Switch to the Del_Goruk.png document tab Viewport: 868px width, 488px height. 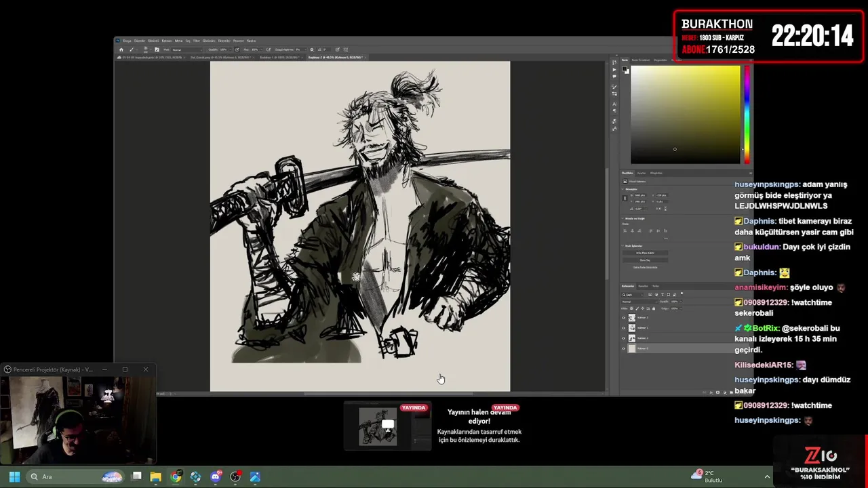click(221, 57)
